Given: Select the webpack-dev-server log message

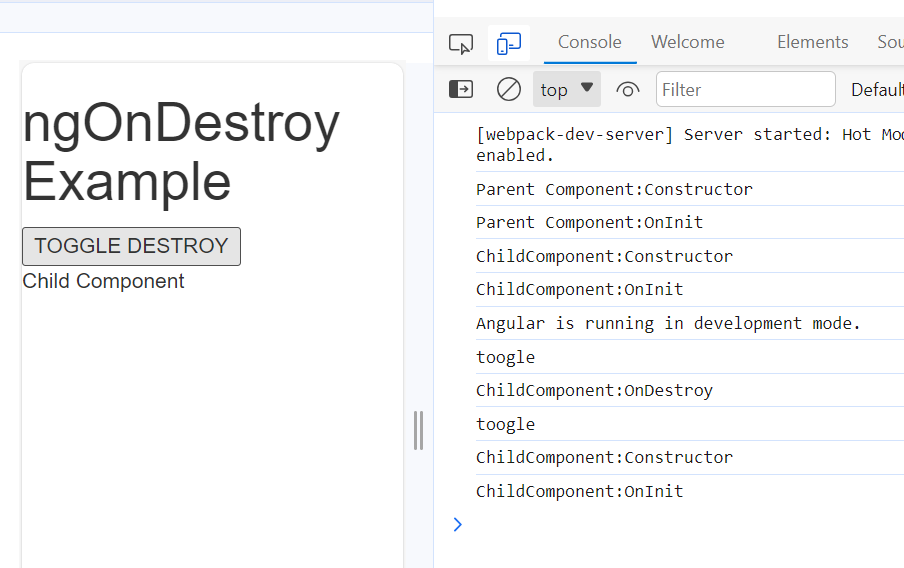Looking at the screenshot, I should coord(690,145).
